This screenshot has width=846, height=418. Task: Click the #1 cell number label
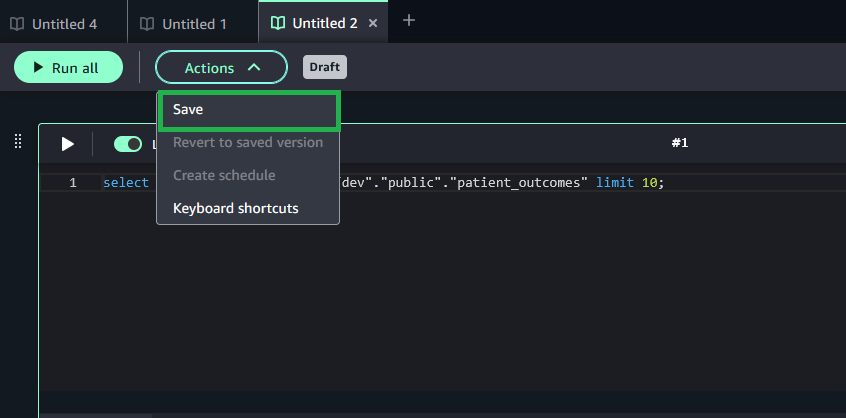pyautogui.click(x=679, y=144)
